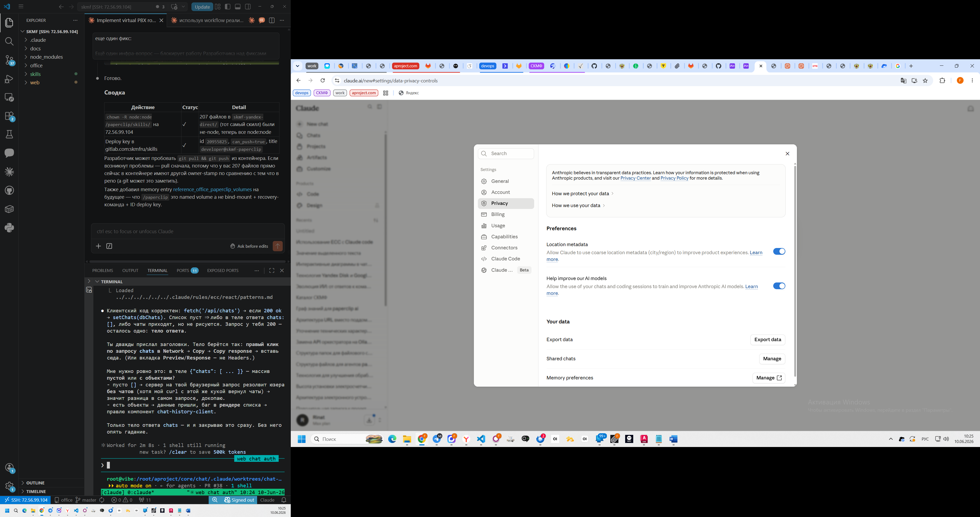Click the settings dialog vertical scrollbar

795,271
